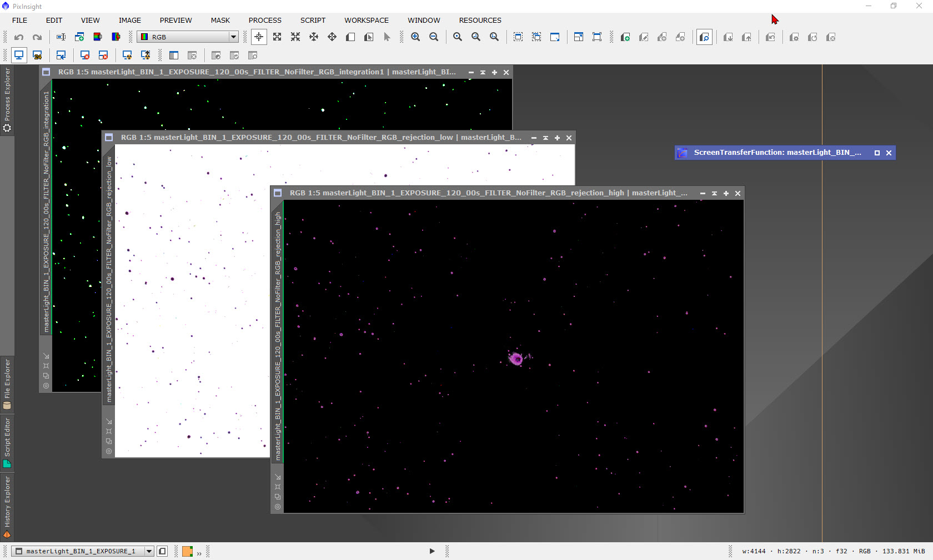Undo the last action with Undo arrow

[19, 37]
